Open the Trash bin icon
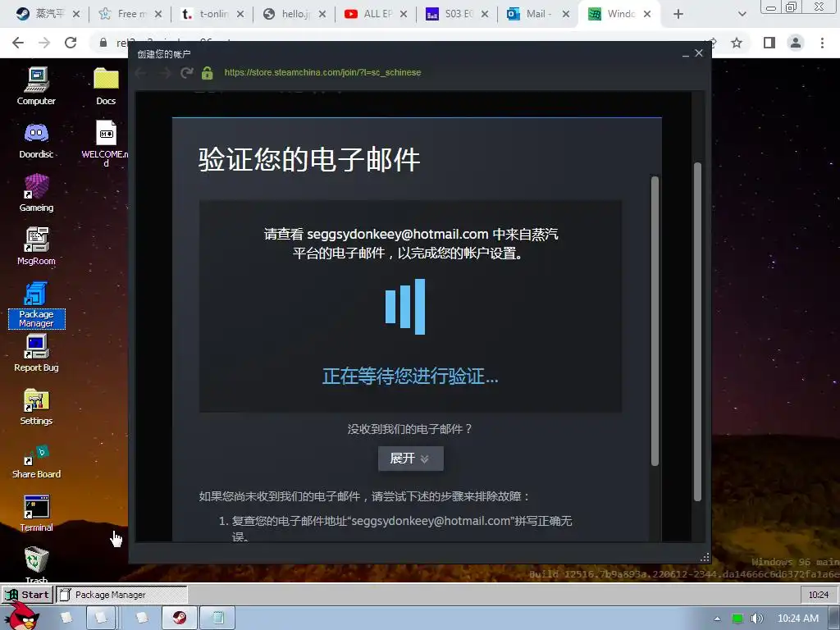840x630 pixels. tap(36, 564)
